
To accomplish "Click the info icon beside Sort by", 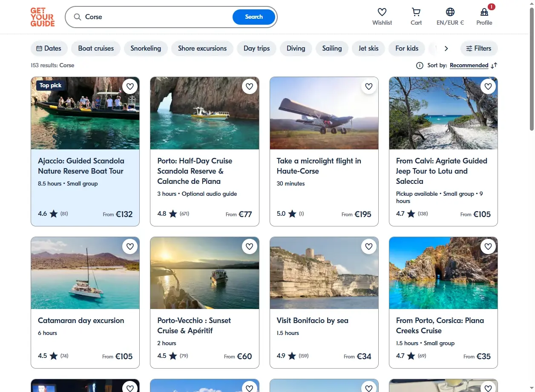I will (x=420, y=65).
